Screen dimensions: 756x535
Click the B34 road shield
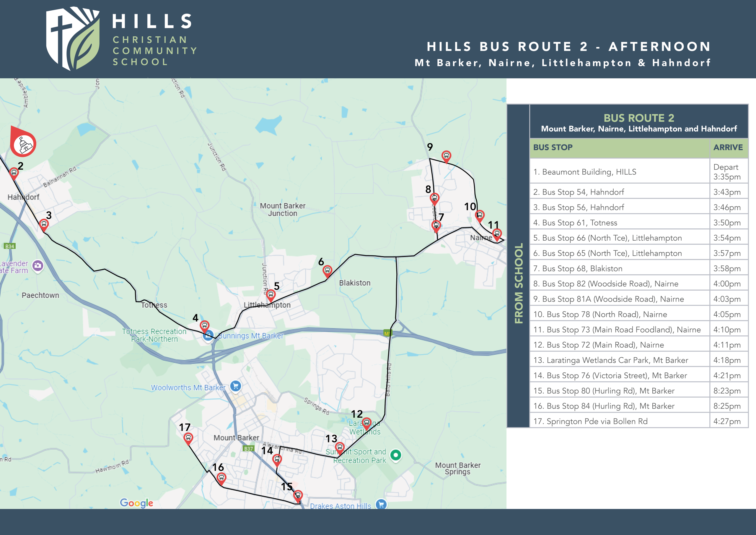coord(9,246)
